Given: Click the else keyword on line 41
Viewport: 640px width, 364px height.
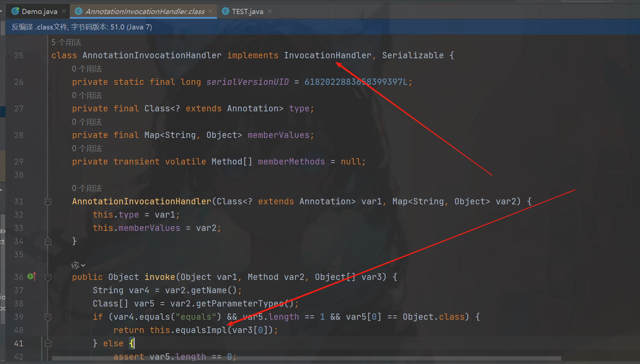Looking at the screenshot, I should coord(113,343).
